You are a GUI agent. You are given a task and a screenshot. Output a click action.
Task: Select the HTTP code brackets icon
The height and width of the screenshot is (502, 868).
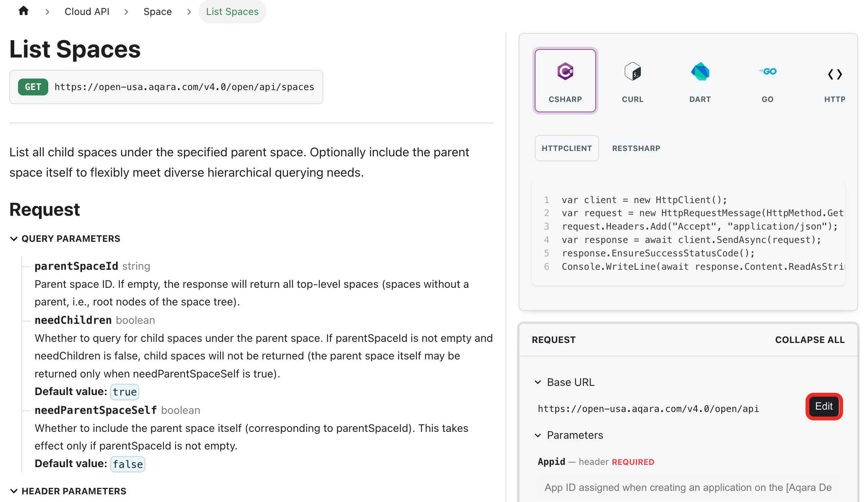pyautogui.click(x=835, y=74)
